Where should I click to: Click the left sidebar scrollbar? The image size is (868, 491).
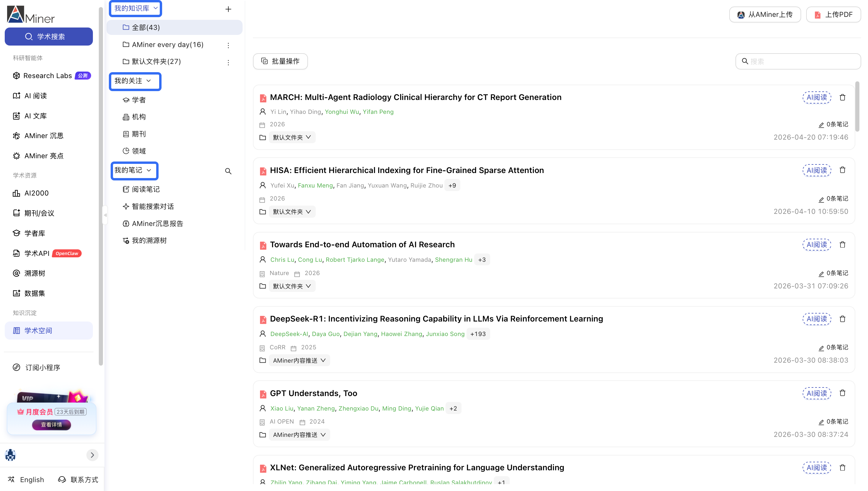pyautogui.click(x=101, y=186)
